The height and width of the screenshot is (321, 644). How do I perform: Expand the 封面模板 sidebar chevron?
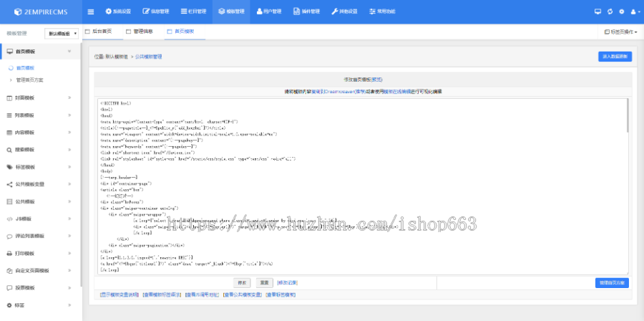(x=69, y=98)
